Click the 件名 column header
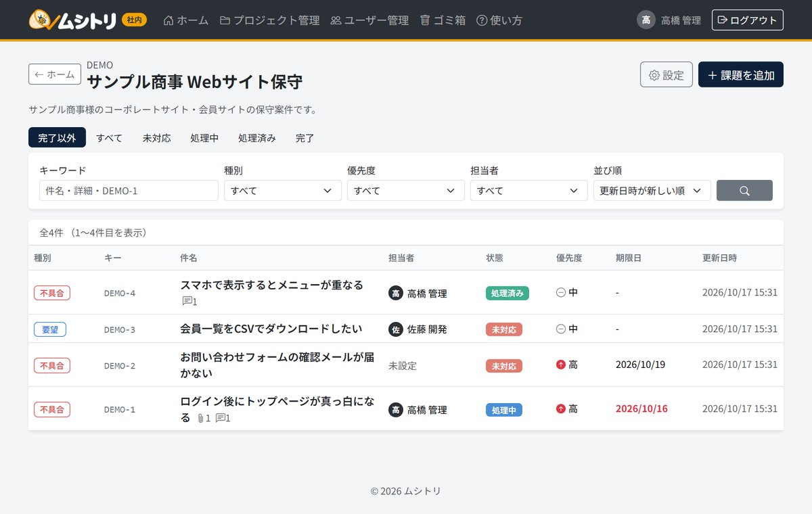 pyautogui.click(x=189, y=258)
